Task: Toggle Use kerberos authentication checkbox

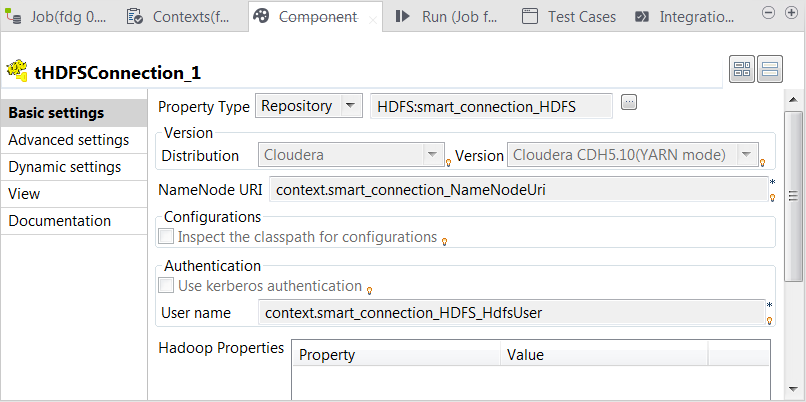Action: point(166,286)
